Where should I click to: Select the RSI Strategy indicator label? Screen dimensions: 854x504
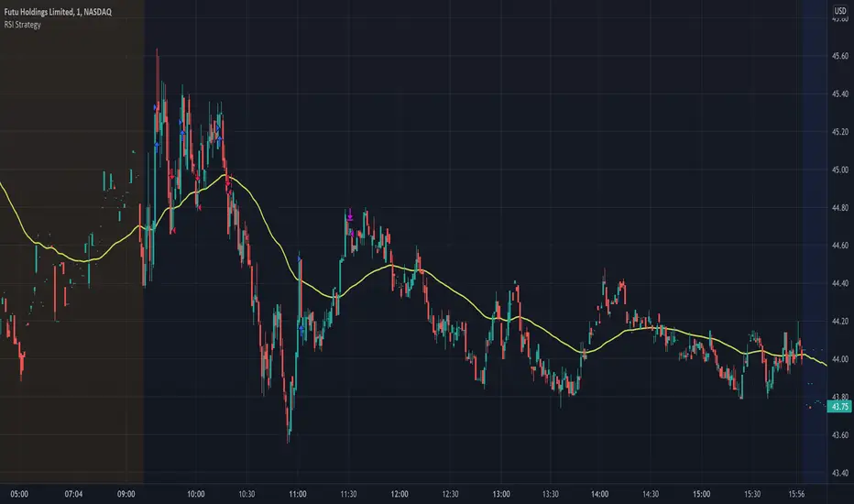(x=22, y=25)
